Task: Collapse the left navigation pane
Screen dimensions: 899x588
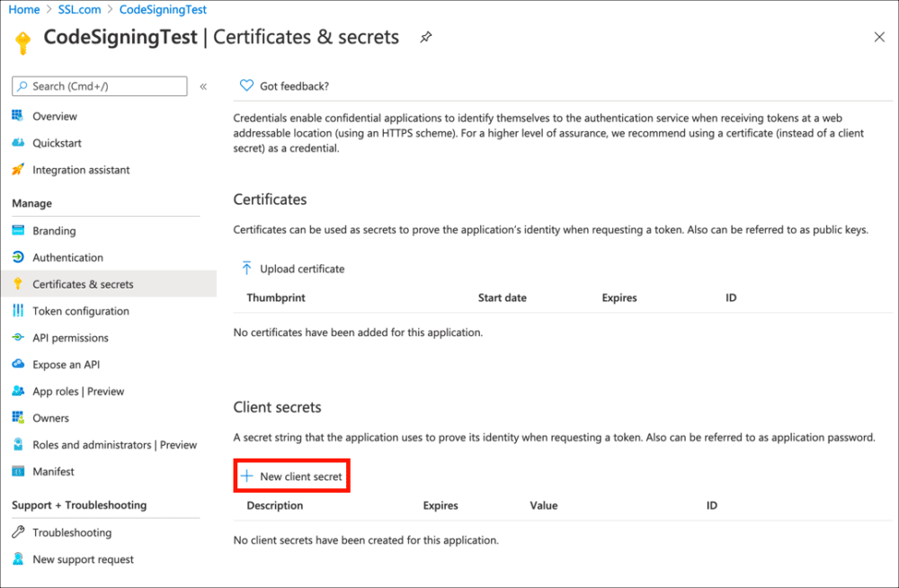Action: (203, 86)
